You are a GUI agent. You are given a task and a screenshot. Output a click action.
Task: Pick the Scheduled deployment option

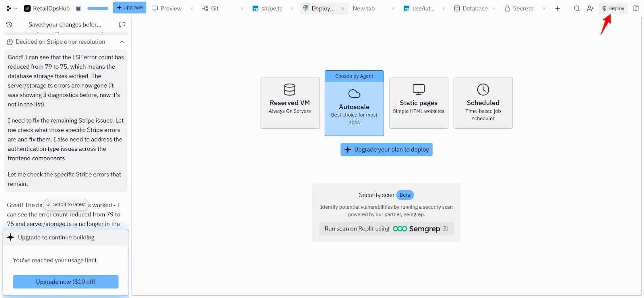pos(483,103)
